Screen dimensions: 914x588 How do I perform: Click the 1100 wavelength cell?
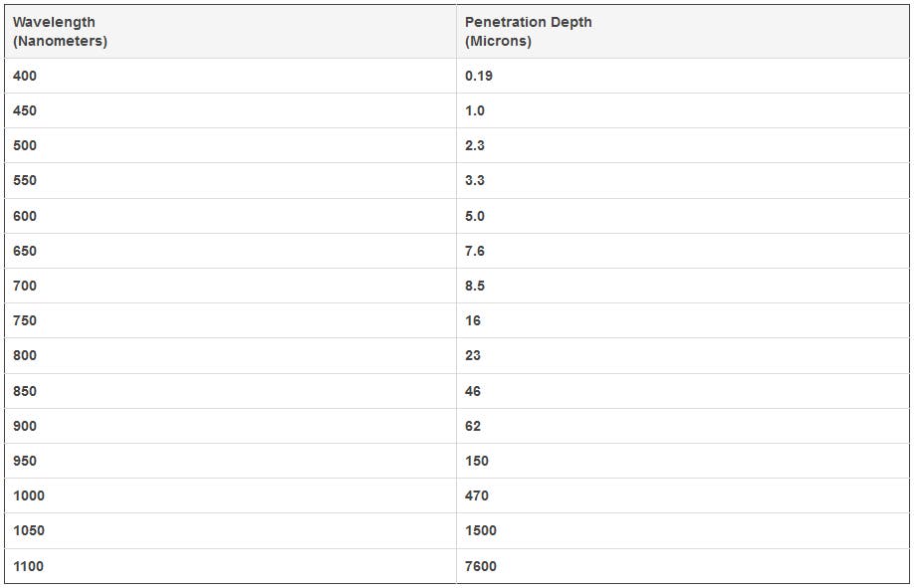(x=29, y=566)
